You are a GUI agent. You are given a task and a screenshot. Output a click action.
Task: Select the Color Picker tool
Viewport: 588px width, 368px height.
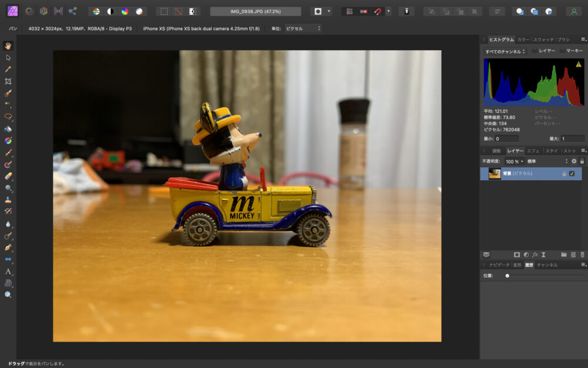pos(8,69)
